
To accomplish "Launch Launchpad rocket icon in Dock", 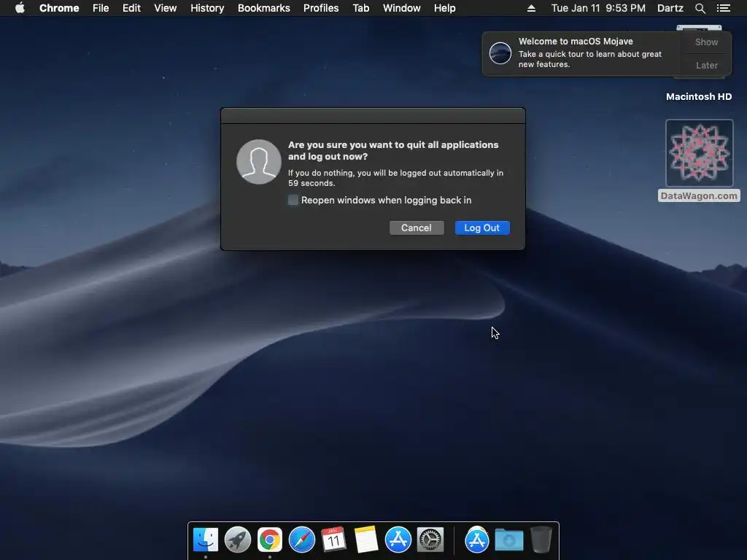I will (x=238, y=540).
